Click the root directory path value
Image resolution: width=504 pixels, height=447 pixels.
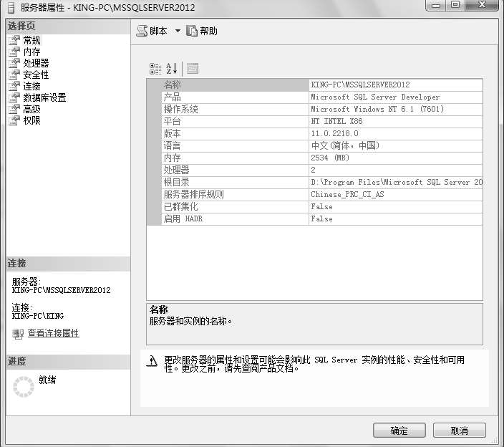(397, 183)
